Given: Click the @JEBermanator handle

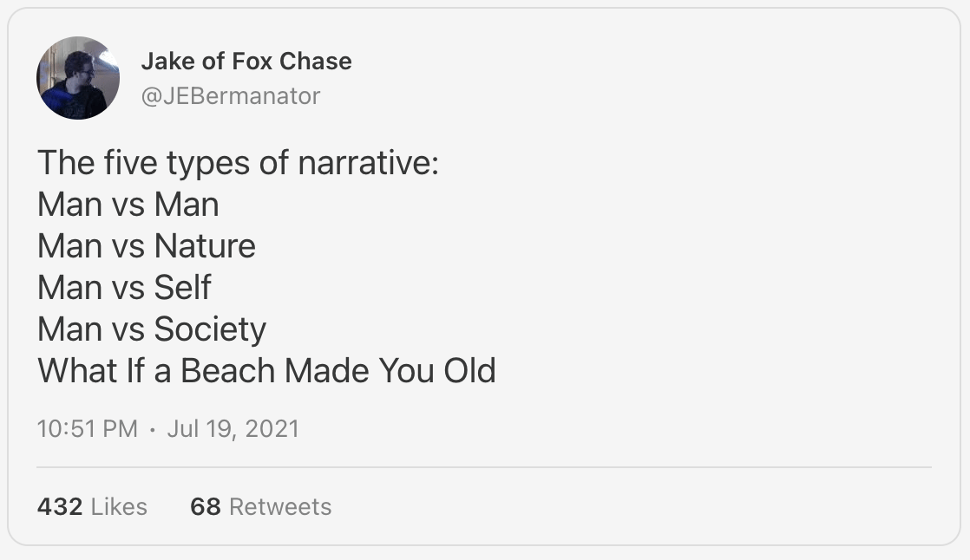Looking at the screenshot, I should [x=230, y=95].
